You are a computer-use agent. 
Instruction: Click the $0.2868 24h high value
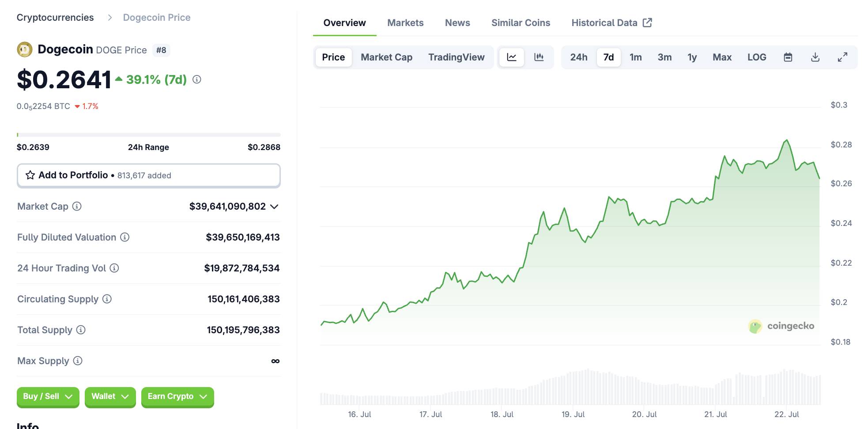(x=264, y=147)
